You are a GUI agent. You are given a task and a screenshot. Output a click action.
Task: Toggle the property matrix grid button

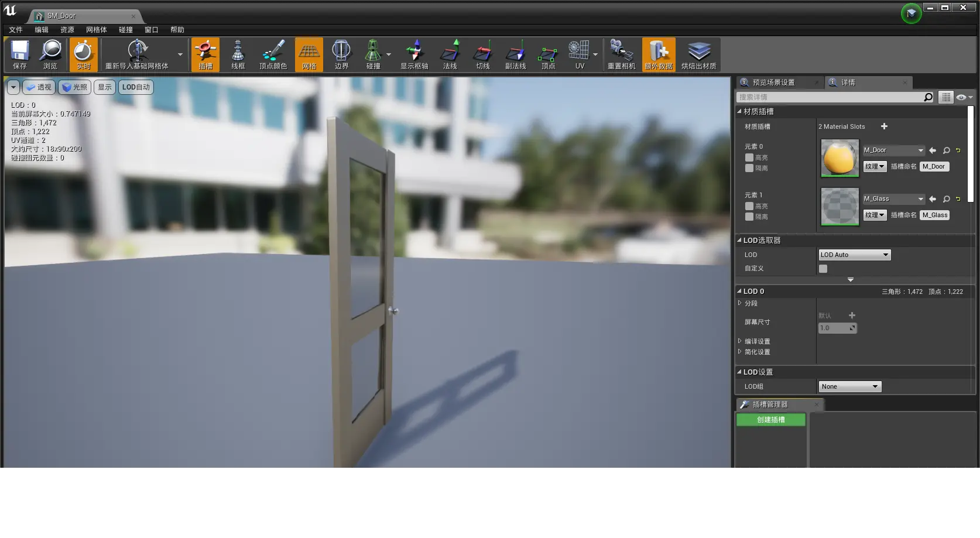point(945,97)
